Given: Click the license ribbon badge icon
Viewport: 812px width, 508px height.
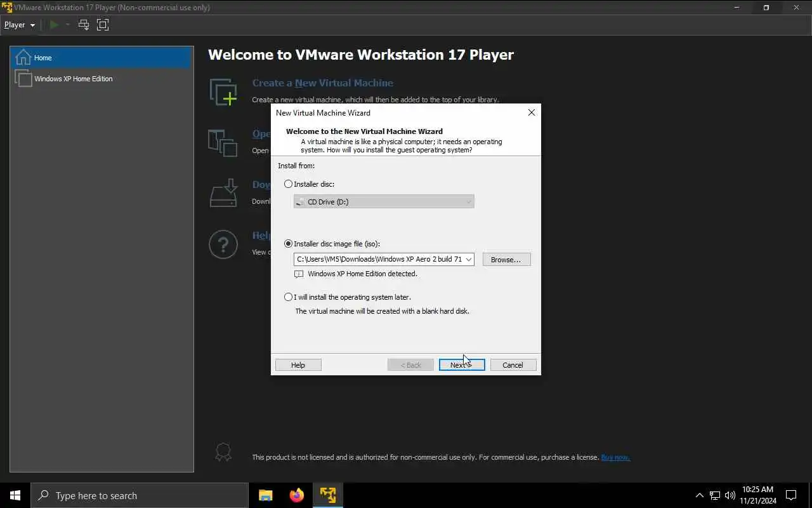Looking at the screenshot, I should click(223, 452).
